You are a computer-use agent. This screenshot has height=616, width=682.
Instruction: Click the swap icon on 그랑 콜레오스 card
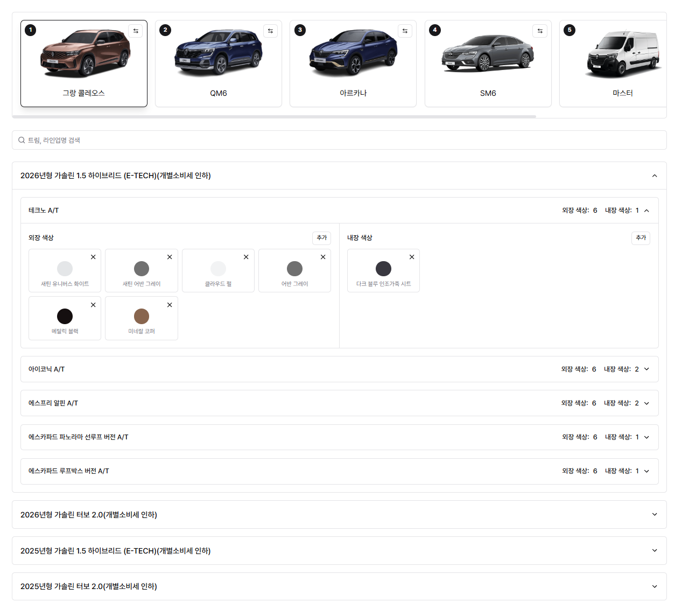(x=136, y=31)
